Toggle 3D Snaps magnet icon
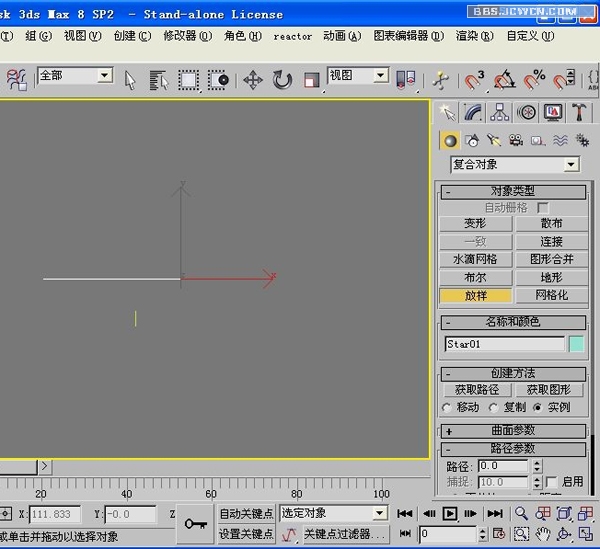The image size is (600, 549). [474, 81]
